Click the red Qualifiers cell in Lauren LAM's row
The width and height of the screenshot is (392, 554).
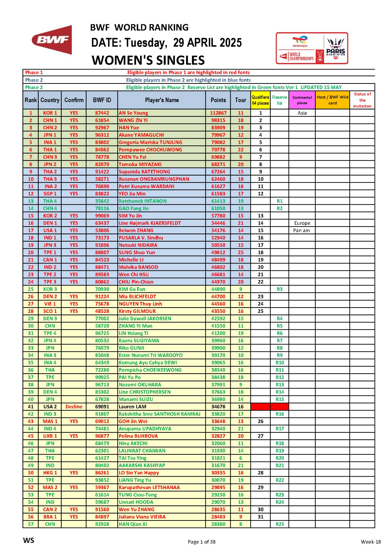[261, 406]
